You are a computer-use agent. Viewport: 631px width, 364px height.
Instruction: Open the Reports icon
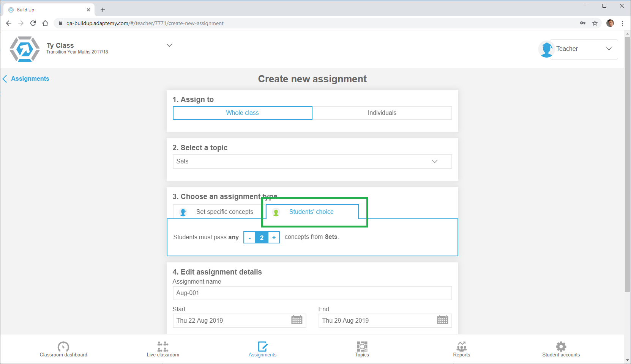pyautogui.click(x=461, y=347)
